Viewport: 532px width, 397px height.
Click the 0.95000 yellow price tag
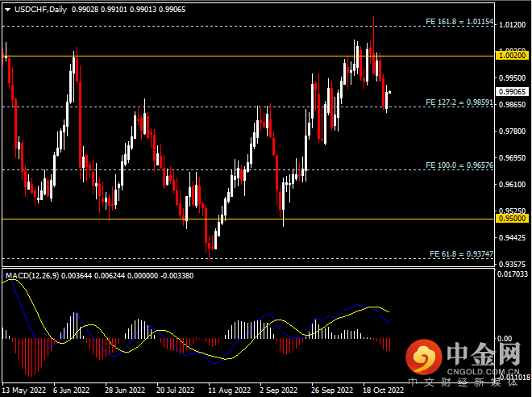click(x=513, y=219)
